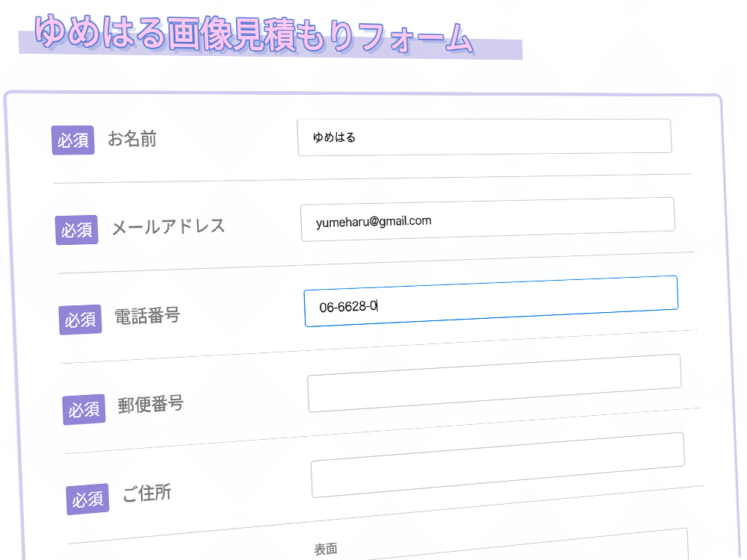
Task: Click the 必須 badge next to 電話番号
Action: point(80,320)
